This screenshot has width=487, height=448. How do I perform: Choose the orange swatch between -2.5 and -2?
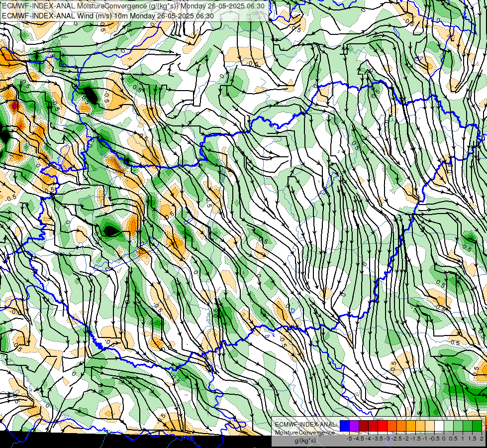click(x=401, y=426)
